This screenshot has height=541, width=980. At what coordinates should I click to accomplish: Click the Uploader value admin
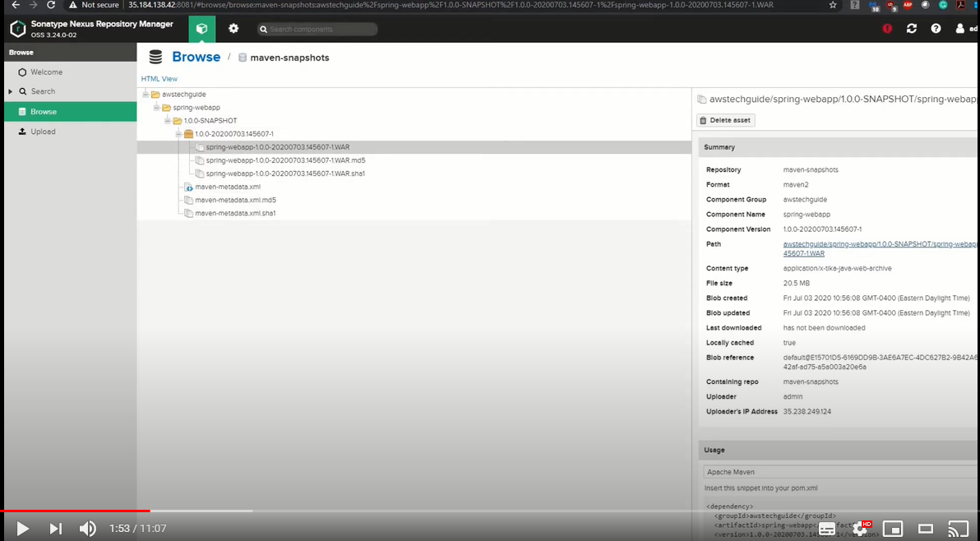click(793, 396)
